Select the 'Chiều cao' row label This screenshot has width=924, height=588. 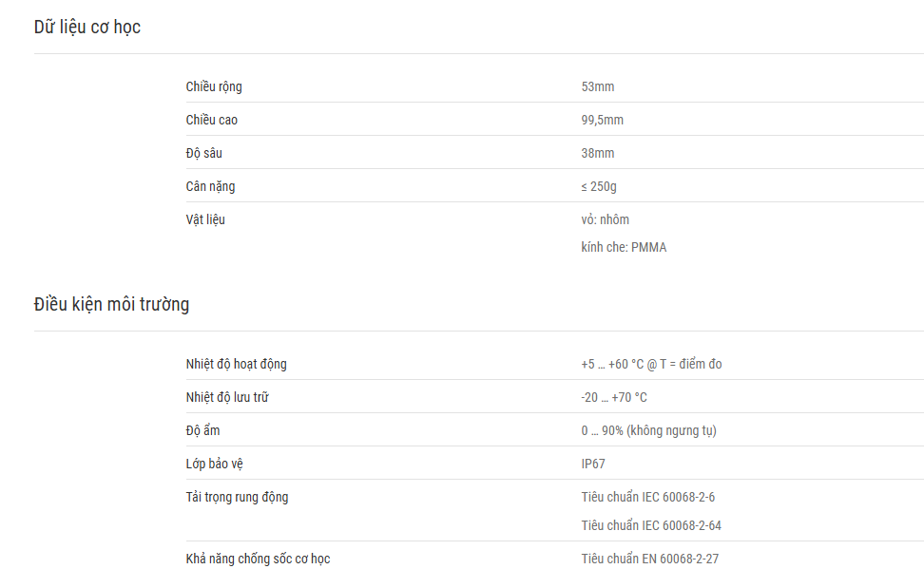(212, 120)
